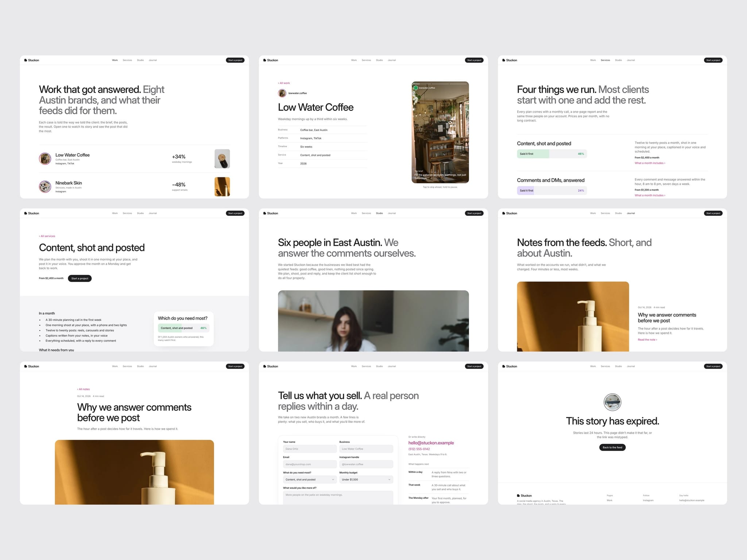Open 'Monthly budget' dropdown showing Under $1,500
Image resolution: width=747 pixels, height=560 pixels.
(366, 479)
